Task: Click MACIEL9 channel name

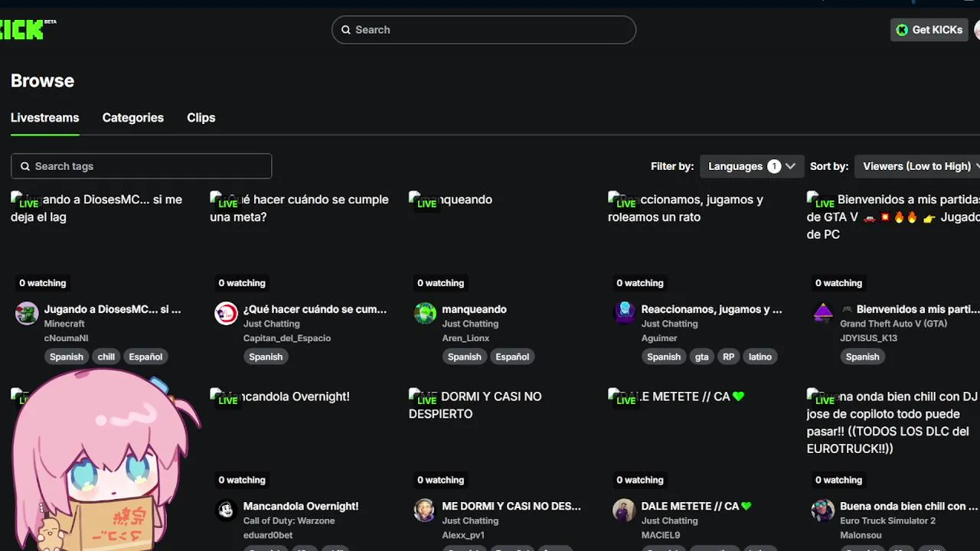Action: [x=661, y=535]
